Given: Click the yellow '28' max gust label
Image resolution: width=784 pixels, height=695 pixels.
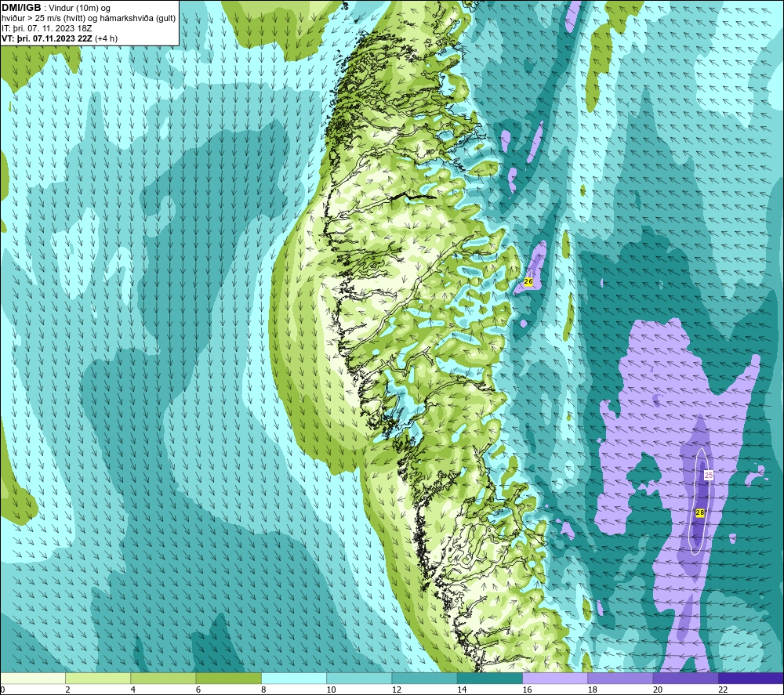Looking at the screenshot, I should point(700,512).
